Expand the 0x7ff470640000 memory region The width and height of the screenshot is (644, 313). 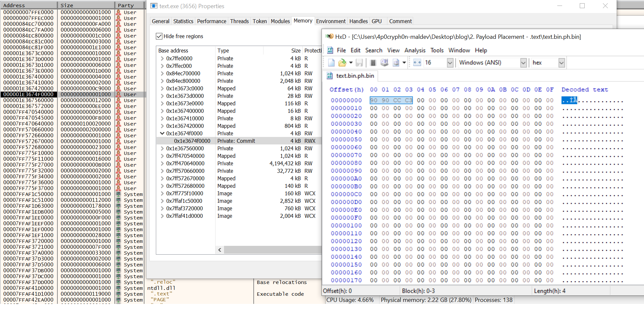click(162, 163)
